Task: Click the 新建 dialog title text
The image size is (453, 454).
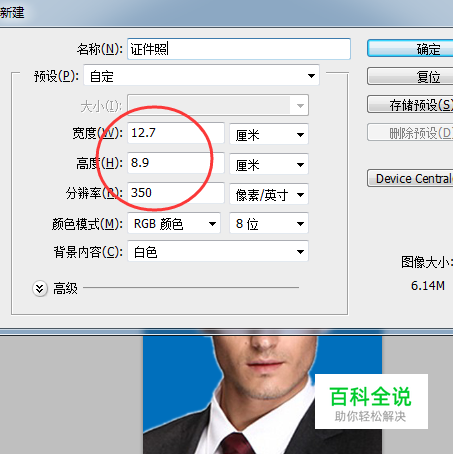Action: 12,13
